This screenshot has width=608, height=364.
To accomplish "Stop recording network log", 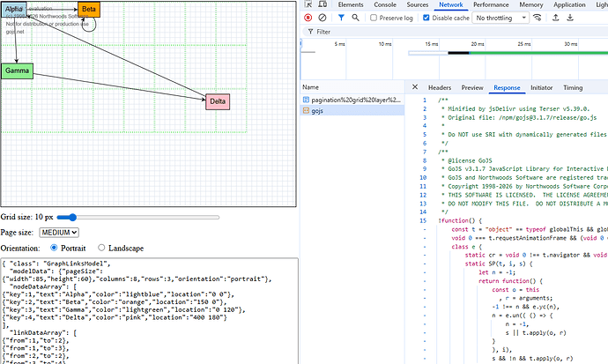I will coord(308,18).
